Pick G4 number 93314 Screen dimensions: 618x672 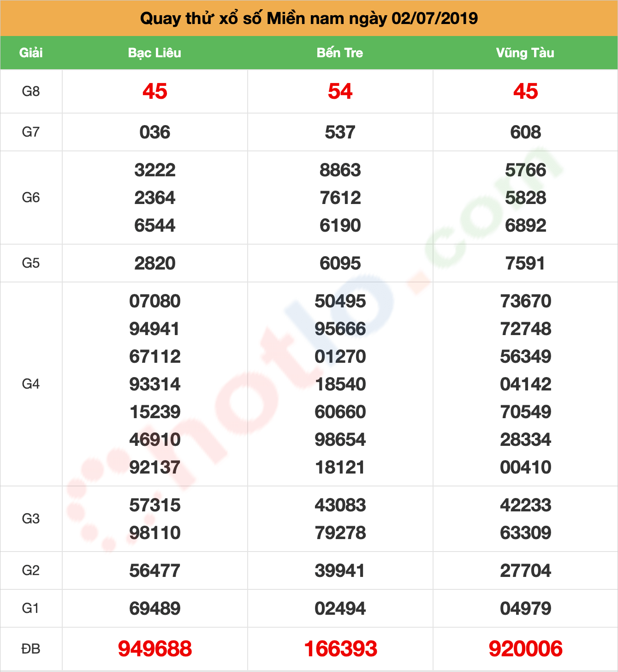tap(155, 384)
